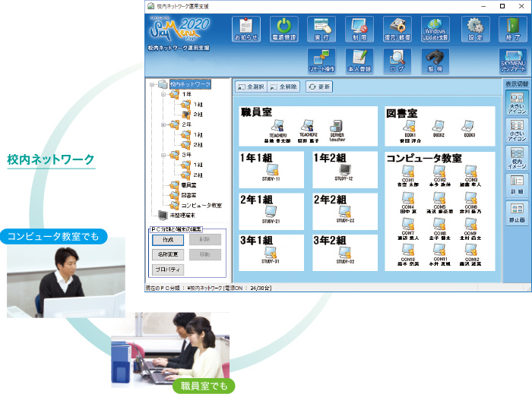Select STUDY-12 computer in 1年2組
This screenshot has width=532, height=394.
[x=344, y=172]
